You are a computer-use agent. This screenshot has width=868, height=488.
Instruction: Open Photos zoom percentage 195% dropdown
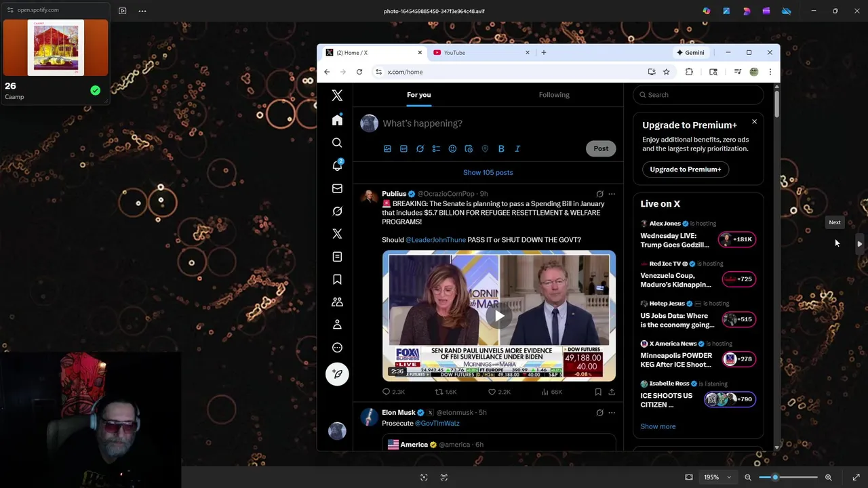coord(717,477)
